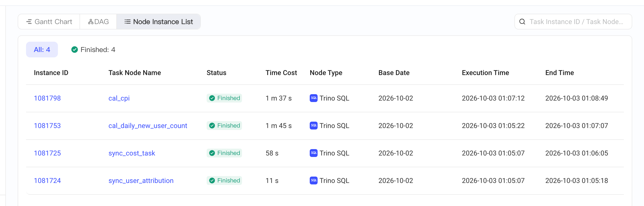Click the time cost 1 m 37 s
Image resolution: width=644 pixels, height=206 pixels.
(x=279, y=98)
